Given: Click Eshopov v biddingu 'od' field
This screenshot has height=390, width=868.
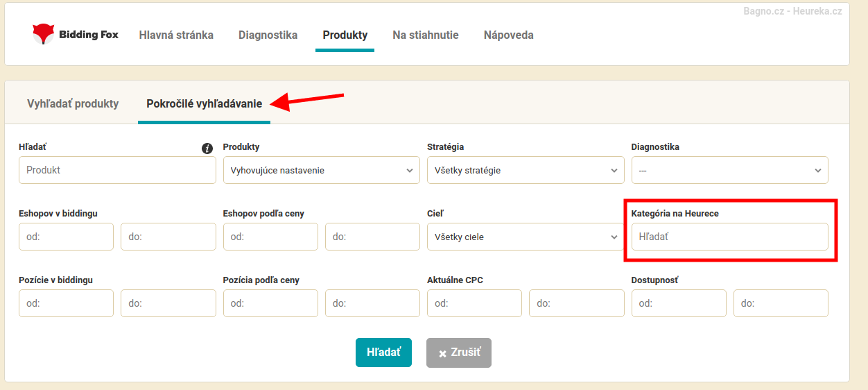Looking at the screenshot, I should click(x=66, y=237).
